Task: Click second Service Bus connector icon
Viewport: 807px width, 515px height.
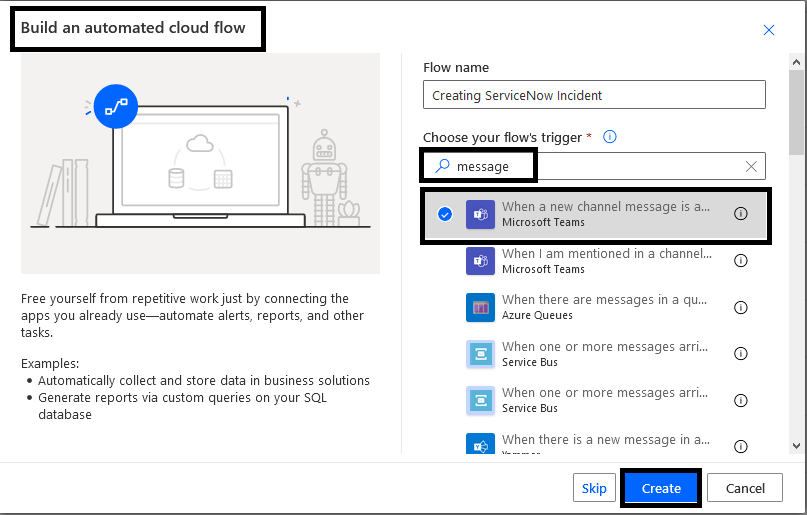Action: coord(480,400)
